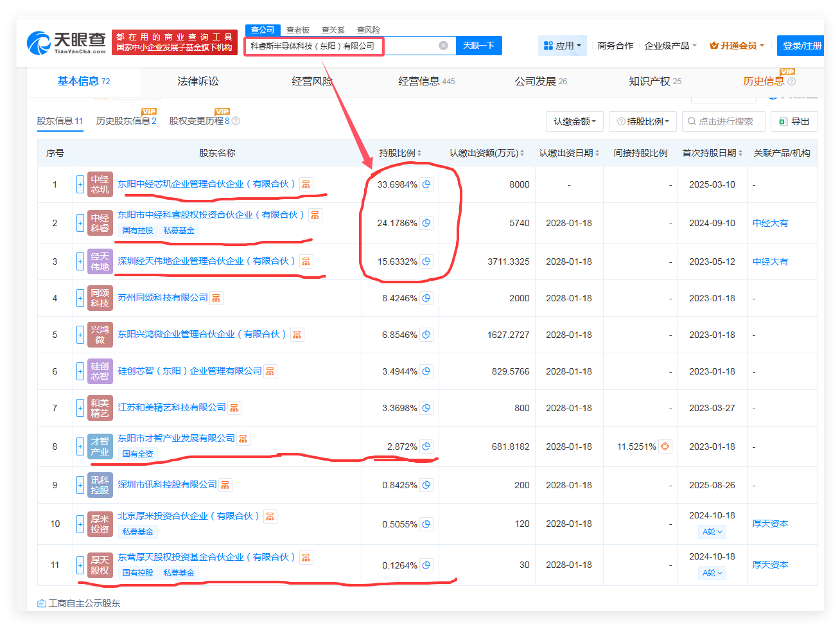Open pie chart icon beside 33.6984%
Screen dimensions: 840x627
(x=426, y=184)
